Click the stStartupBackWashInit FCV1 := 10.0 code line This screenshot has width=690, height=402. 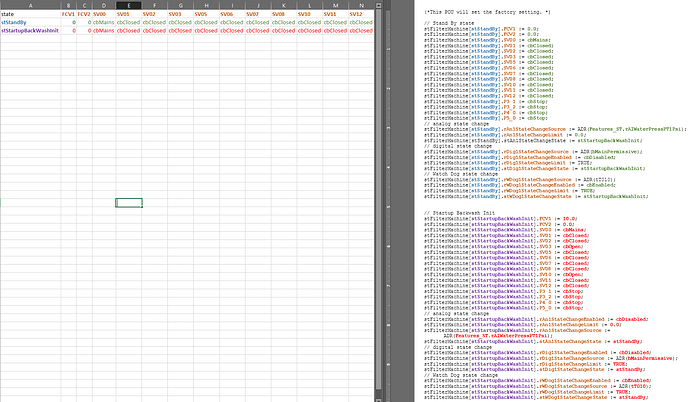click(500, 219)
